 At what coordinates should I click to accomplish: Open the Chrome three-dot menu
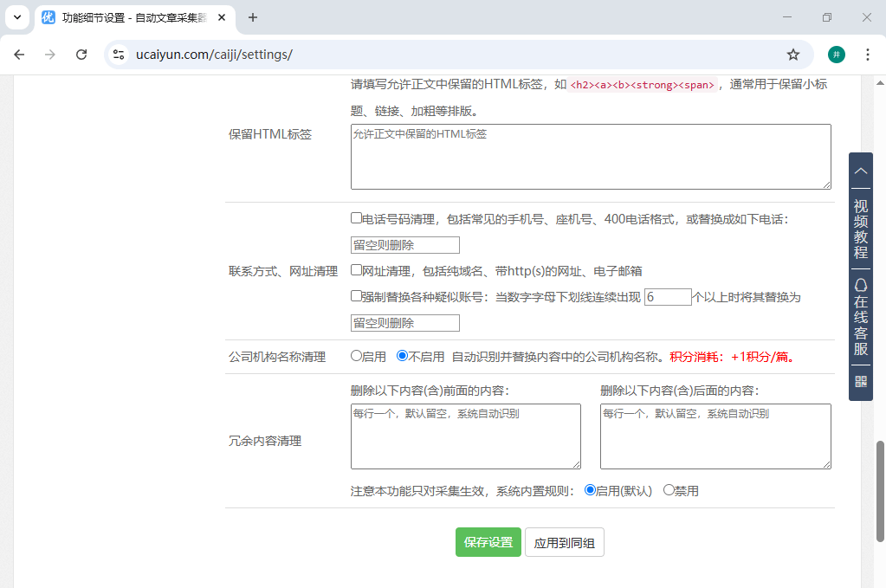click(x=868, y=54)
